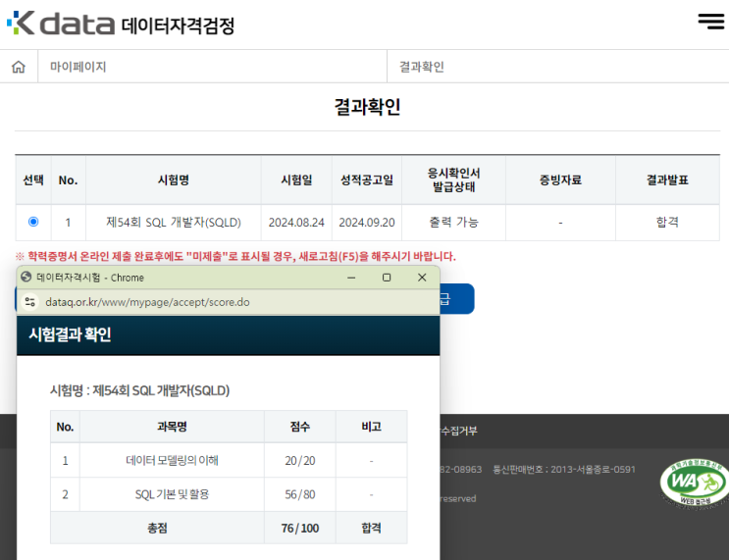Click the blue button behind the popup
Screen dimensions: 729x560
coord(456,299)
